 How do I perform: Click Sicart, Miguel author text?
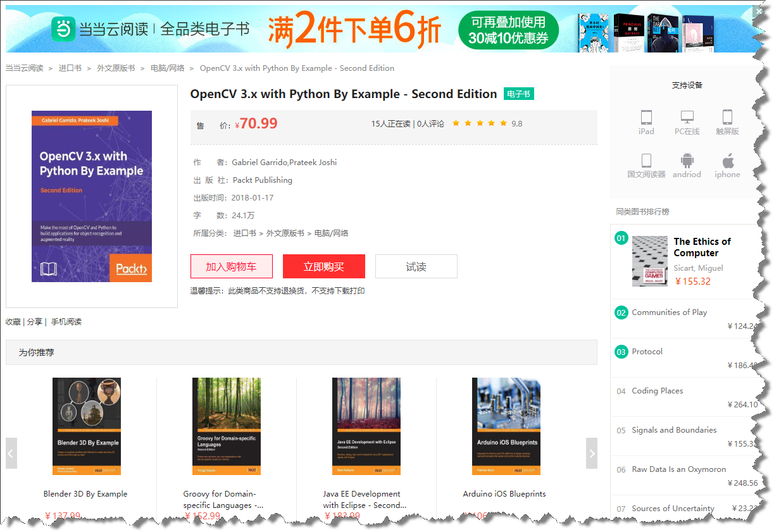(698, 268)
